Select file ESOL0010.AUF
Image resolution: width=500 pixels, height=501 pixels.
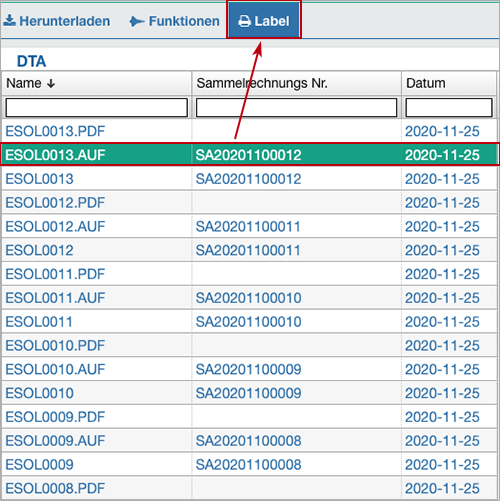tap(55, 369)
